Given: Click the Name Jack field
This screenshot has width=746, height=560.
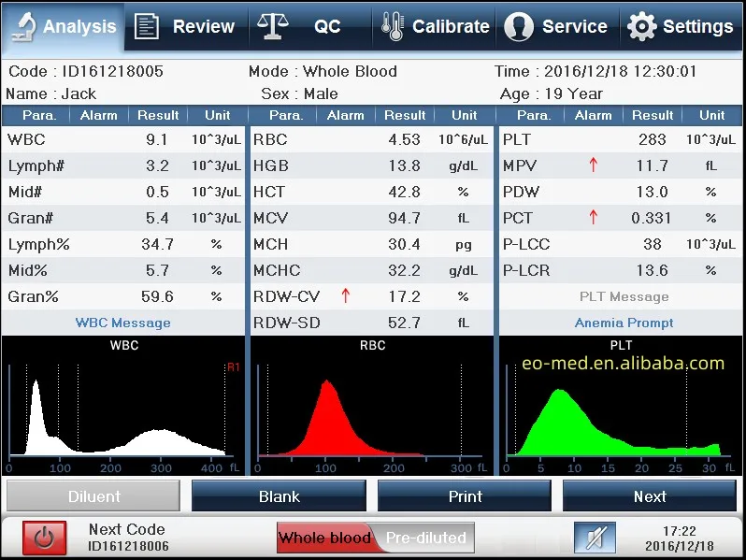Looking at the screenshot, I should tap(51, 93).
